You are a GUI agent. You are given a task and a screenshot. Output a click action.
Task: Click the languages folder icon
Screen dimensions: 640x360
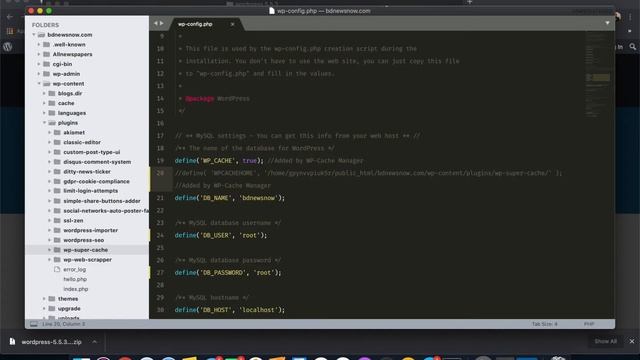point(52,113)
